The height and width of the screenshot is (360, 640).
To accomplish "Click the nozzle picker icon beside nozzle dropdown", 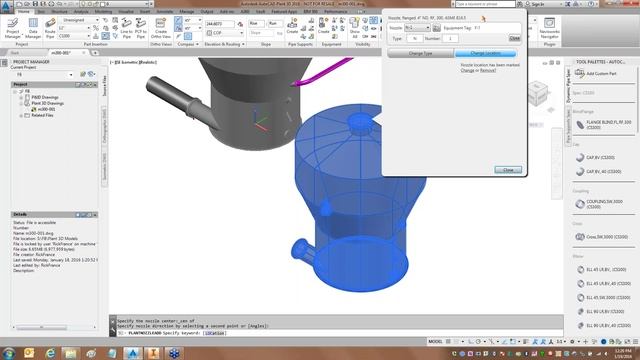I will (x=436, y=28).
